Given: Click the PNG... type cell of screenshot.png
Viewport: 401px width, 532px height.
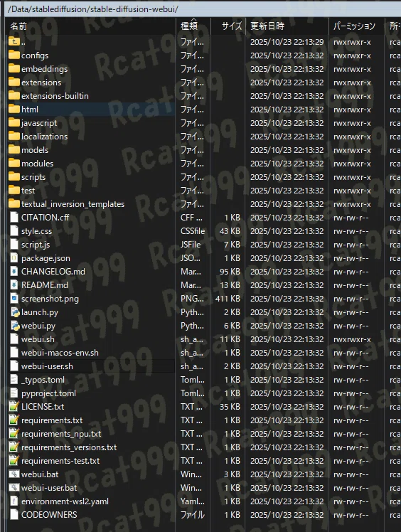Looking at the screenshot, I should pos(192,299).
